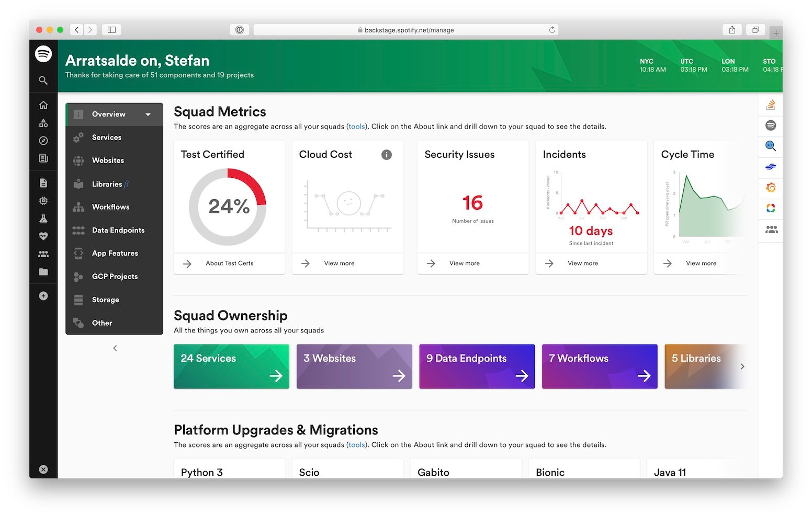Click View more under Cycle Time
Viewport: 812px width, 517px height.
tap(701, 263)
